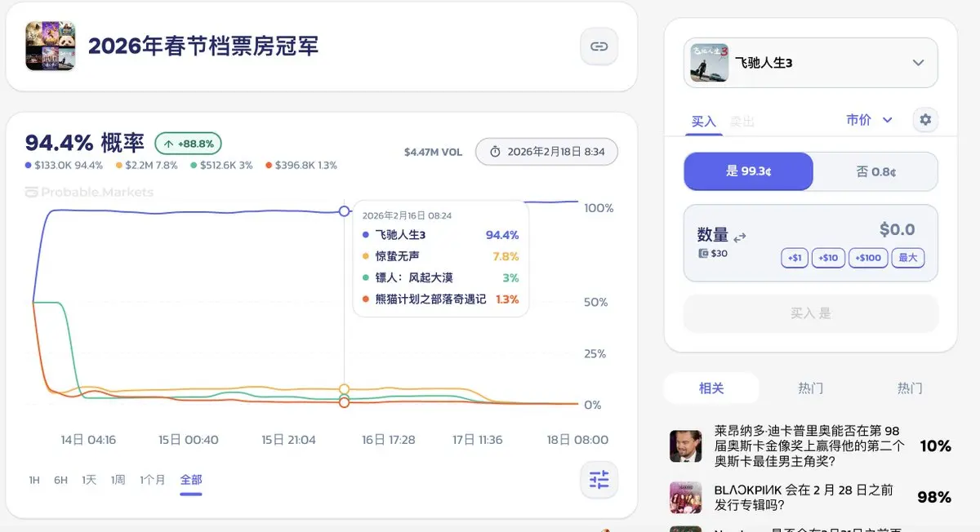The height and width of the screenshot is (532, 980).
Task: Click the orange $396.8K 1.3% legend dot
Action: click(x=269, y=166)
